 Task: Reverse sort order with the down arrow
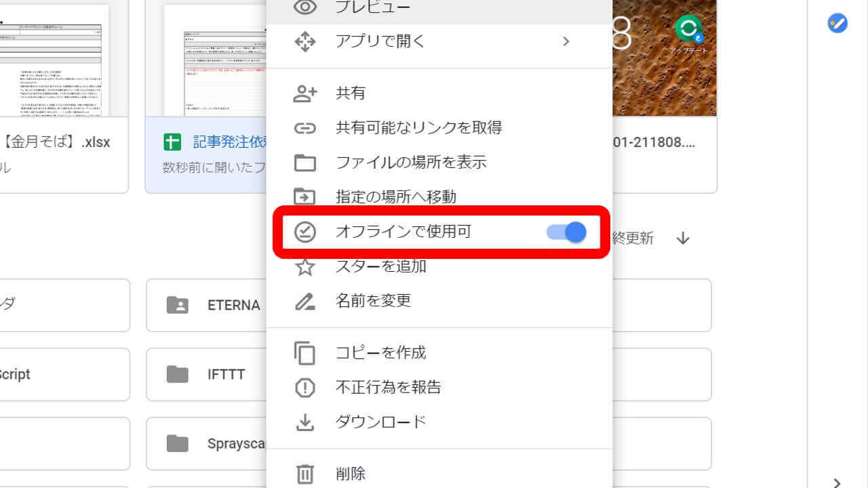[683, 239]
